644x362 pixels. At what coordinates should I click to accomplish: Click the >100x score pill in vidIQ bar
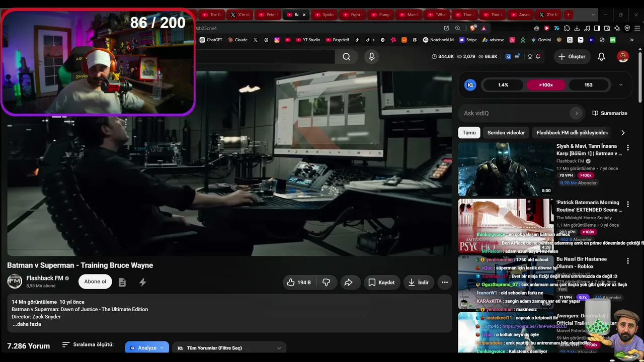click(546, 85)
